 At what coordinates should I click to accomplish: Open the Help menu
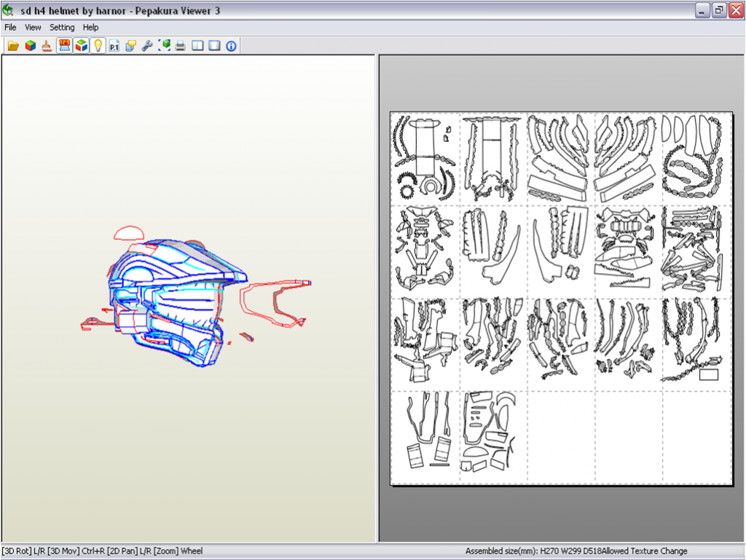(x=90, y=27)
